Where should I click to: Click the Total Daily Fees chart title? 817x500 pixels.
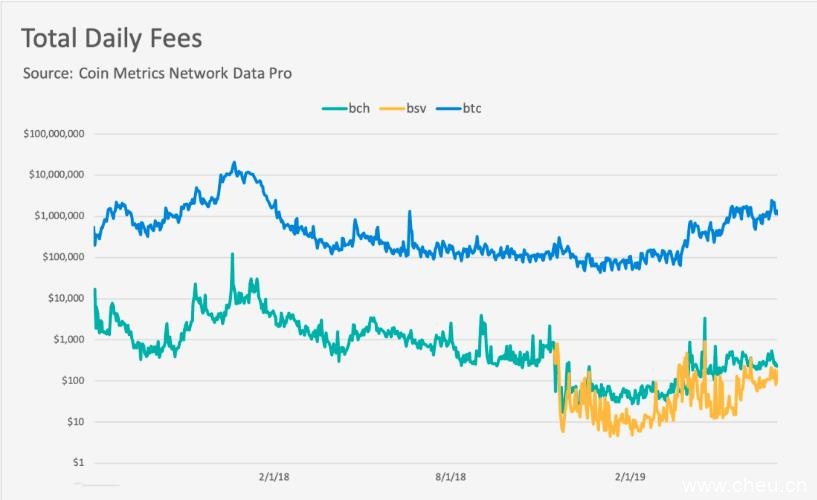point(111,39)
